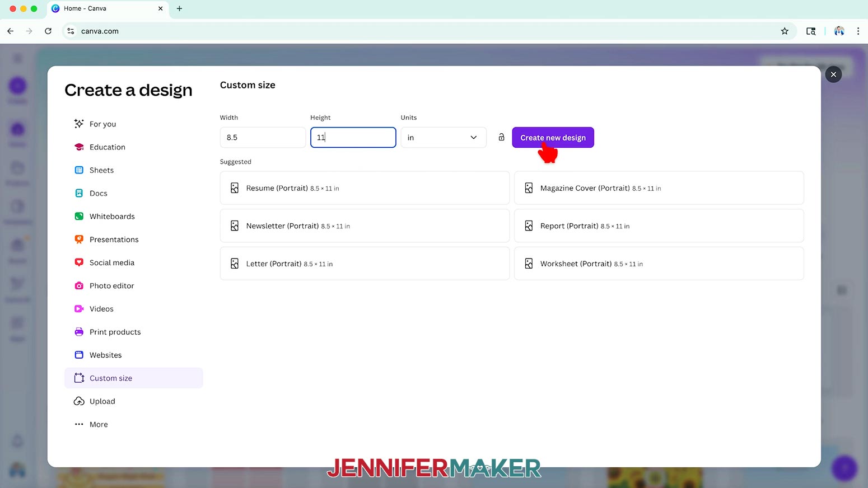Viewport: 868px width, 488px height.
Task: Open a new browser tab
Action: [179, 8]
